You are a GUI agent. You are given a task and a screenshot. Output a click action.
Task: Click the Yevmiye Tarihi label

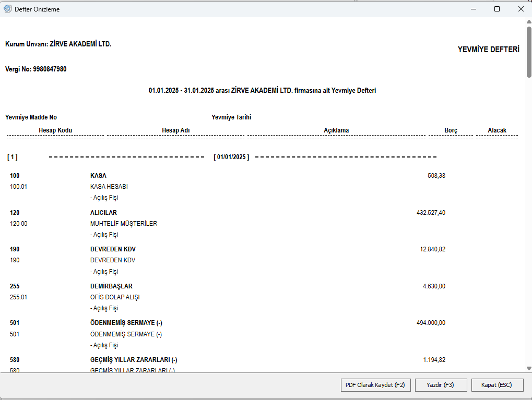(231, 117)
